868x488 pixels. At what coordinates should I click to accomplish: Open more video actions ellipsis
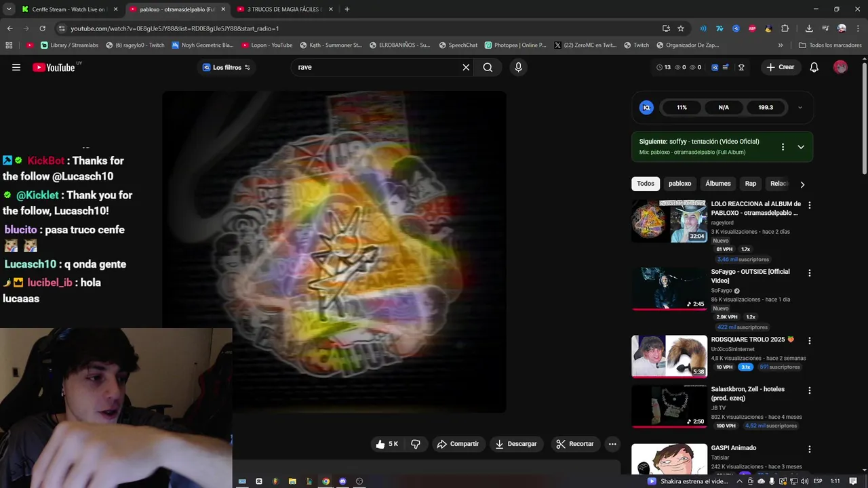point(612,444)
